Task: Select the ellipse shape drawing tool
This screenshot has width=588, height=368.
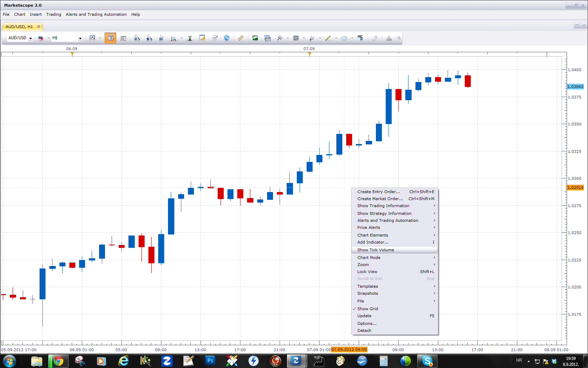Action: pos(344,38)
